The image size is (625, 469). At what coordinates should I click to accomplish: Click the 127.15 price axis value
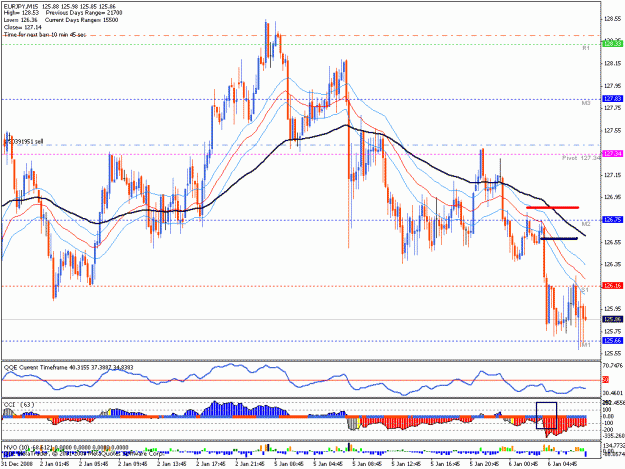pyautogui.click(x=613, y=175)
